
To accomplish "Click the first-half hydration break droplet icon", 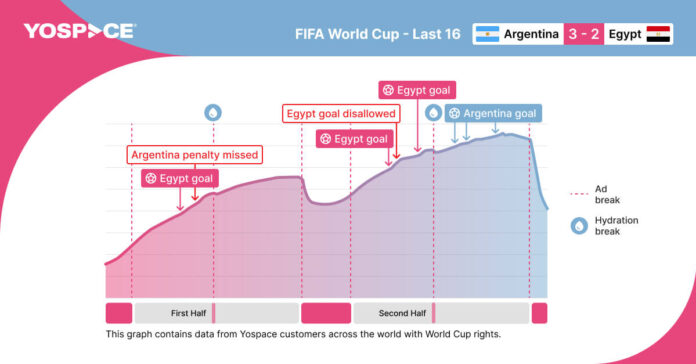I will click(x=213, y=113).
